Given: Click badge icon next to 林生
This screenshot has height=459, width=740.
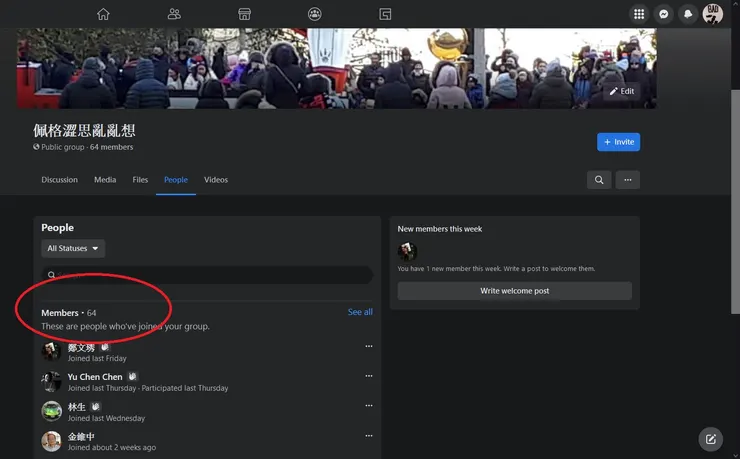Looking at the screenshot, I should point(95,407).
